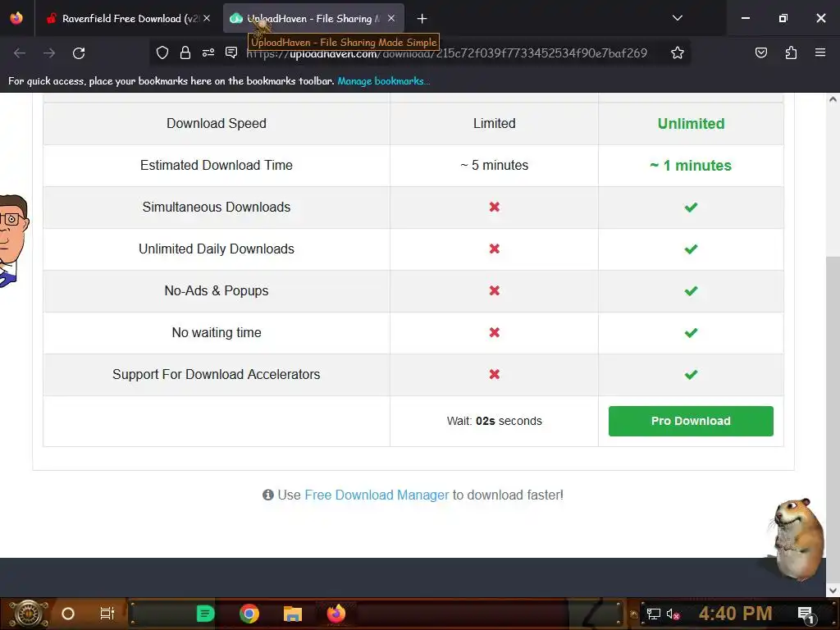840x630 pixels.
Task: Click the green check for Unlimited Daily Downloads
Action: pos(691,249)
